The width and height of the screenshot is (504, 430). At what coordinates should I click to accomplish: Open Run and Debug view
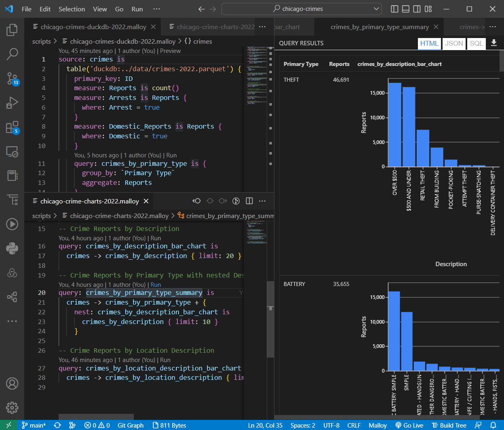tap(12, 103)
